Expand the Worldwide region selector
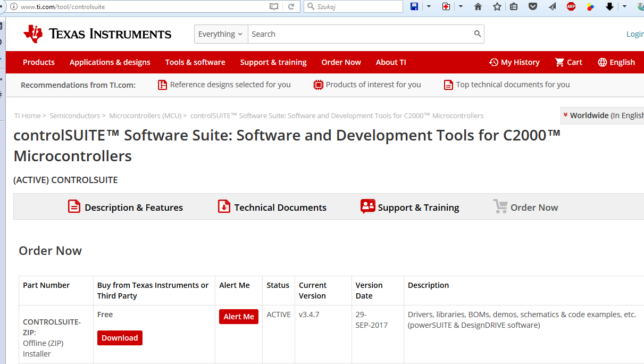 point(603,115)
